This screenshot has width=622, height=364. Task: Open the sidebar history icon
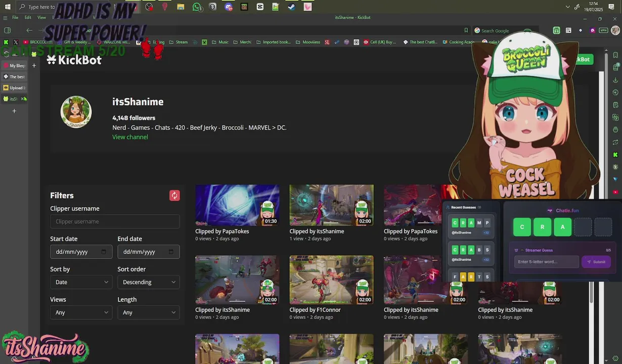pos(615,93)
